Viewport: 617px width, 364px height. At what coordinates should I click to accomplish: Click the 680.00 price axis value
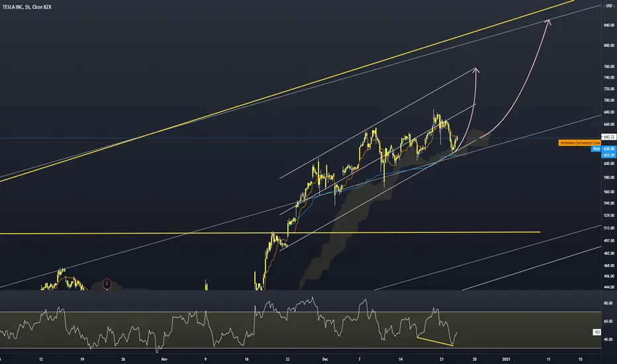point(609,112)
